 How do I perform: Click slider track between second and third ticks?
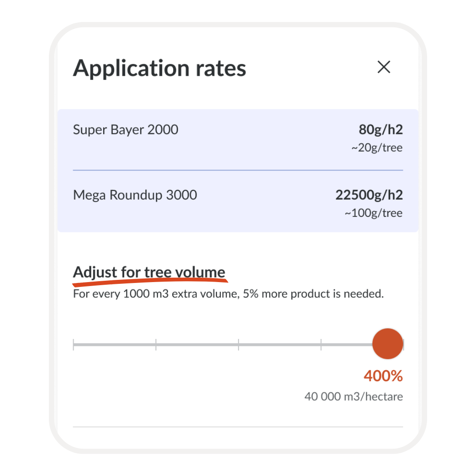point(197,344)
